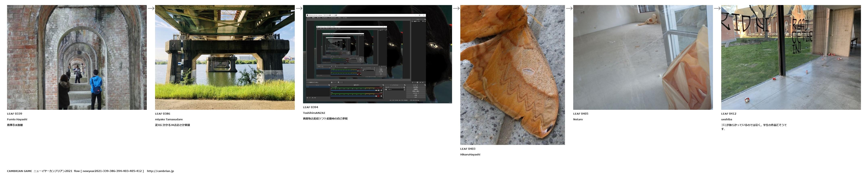Click the author name miyako Tamasudare
Viewport: 868px width, 176px height.
(x=169, y=119)
